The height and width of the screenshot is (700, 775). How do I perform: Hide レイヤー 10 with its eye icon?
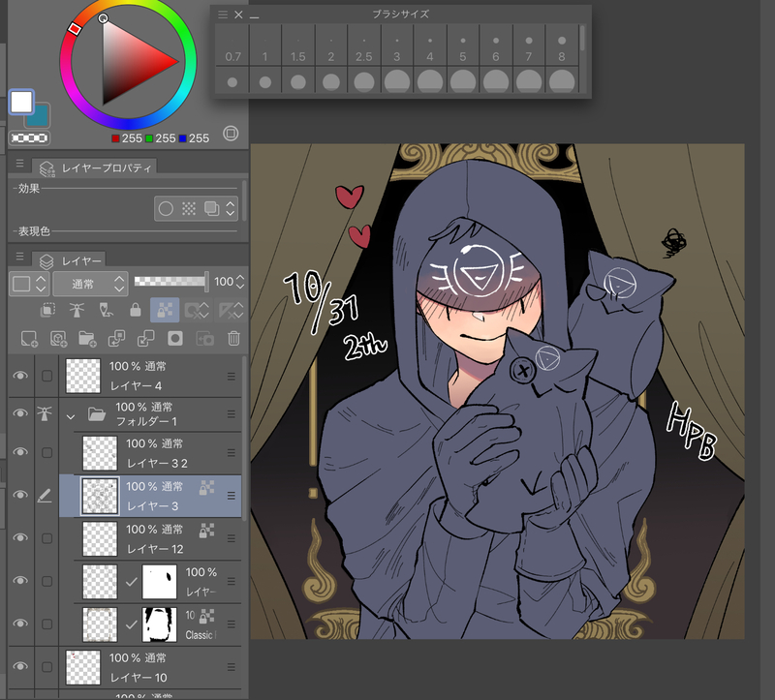20,666
